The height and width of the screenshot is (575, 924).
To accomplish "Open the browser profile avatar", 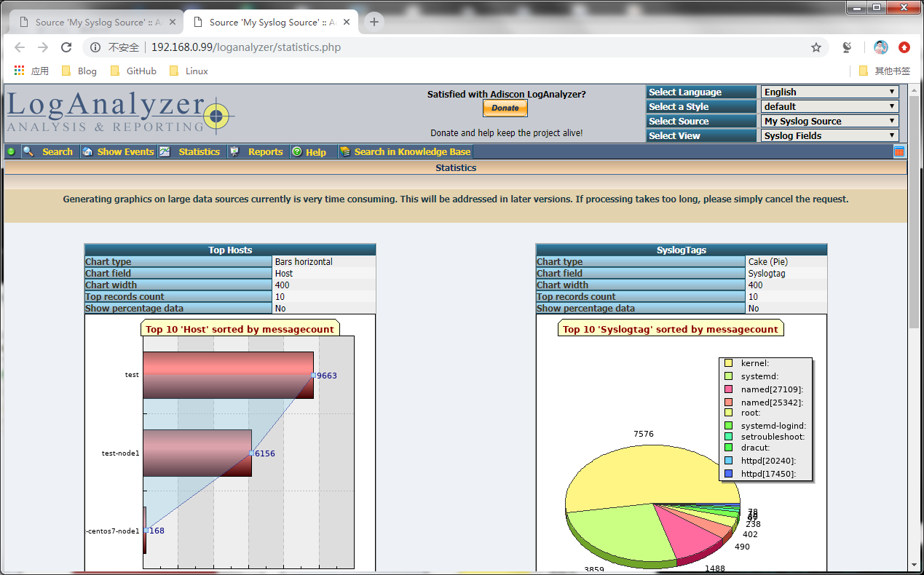I will tap(881, 47).
